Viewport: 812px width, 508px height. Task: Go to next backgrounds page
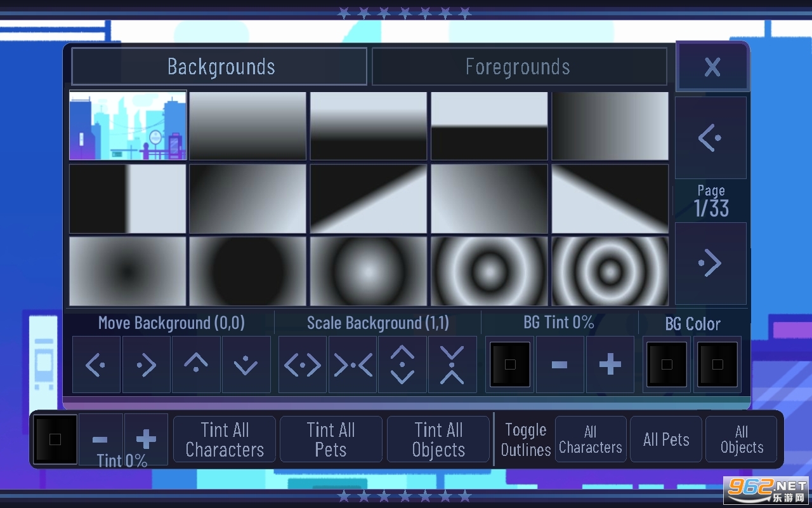[x=710, y=264]
